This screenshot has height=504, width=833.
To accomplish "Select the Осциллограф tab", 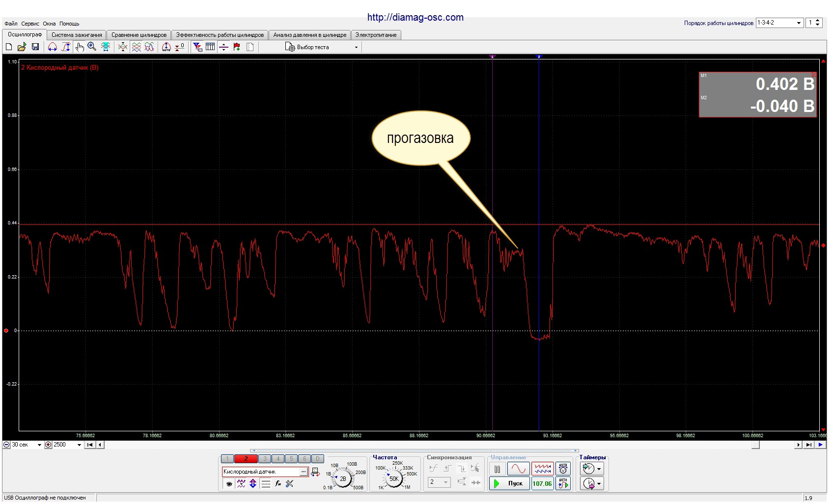I will point(25,34).
